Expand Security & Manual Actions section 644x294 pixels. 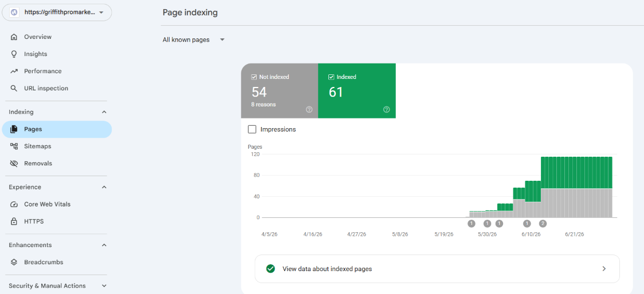point(104,286)
